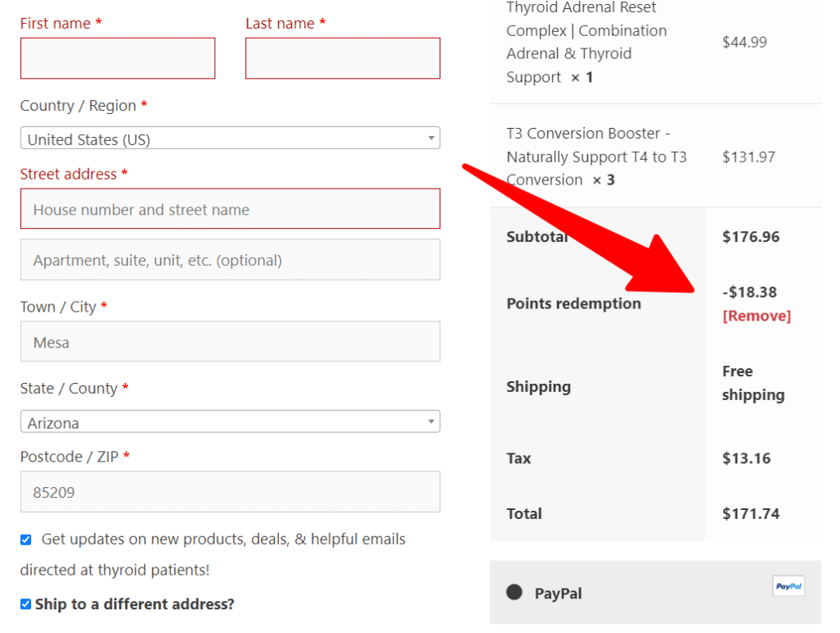Click the PayPal logo icon
The width and height of the screenshot is (840, 633).
[x=788, y=586]
